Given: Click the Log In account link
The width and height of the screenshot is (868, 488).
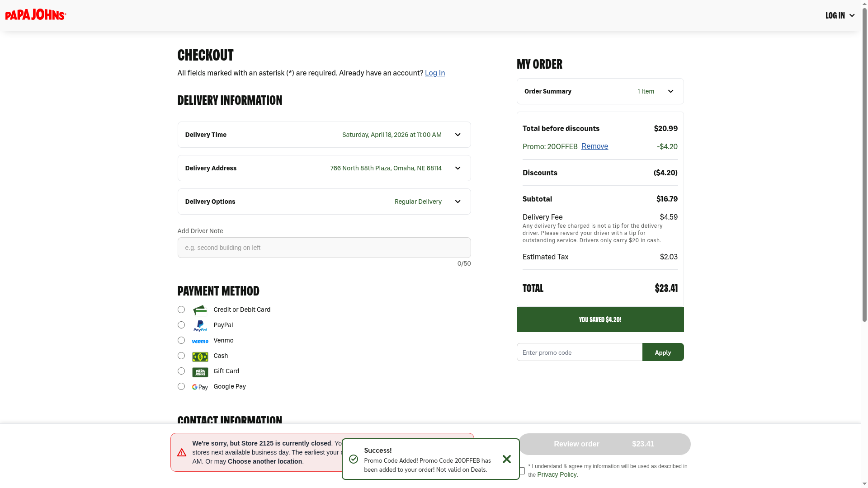Looking at the screenshot, I should [x=435, y=73].
